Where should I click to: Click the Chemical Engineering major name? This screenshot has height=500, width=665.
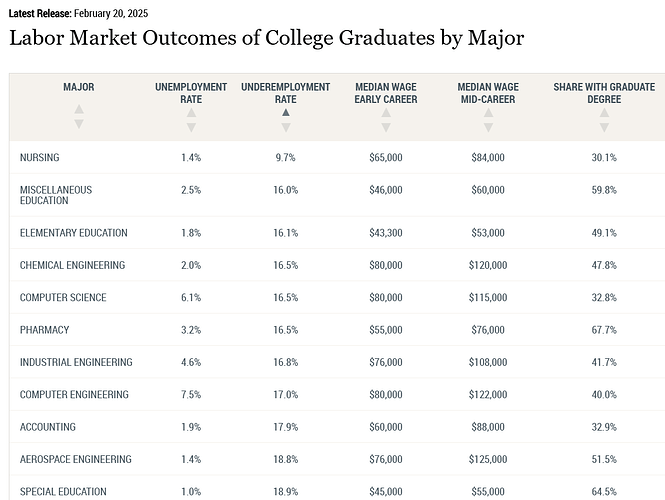(x=72, y=266)
